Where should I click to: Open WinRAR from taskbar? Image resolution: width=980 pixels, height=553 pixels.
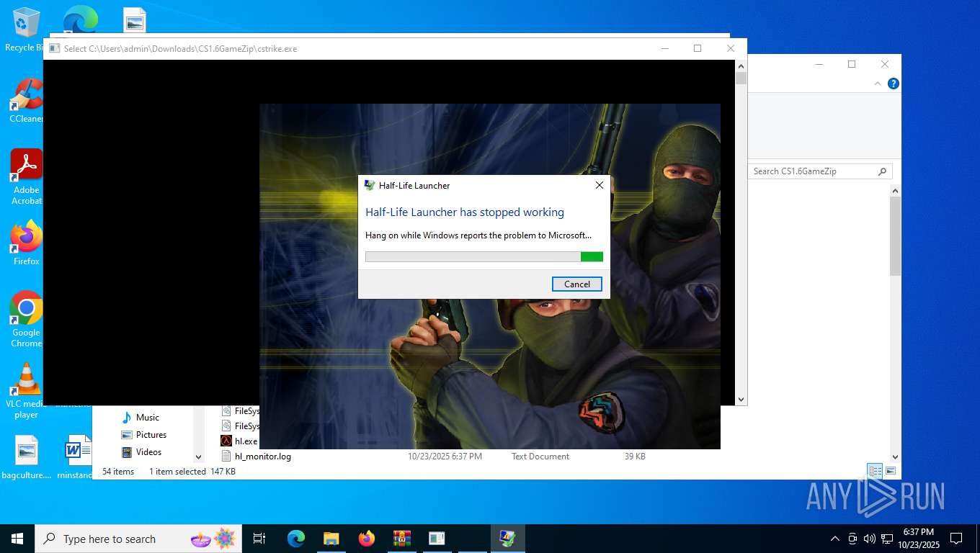pos(401,539)
